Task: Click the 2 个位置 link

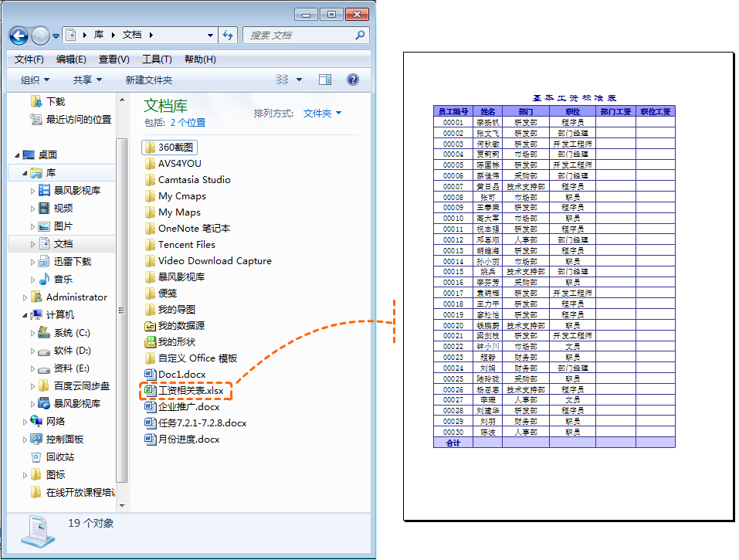Action: (188, 123)
